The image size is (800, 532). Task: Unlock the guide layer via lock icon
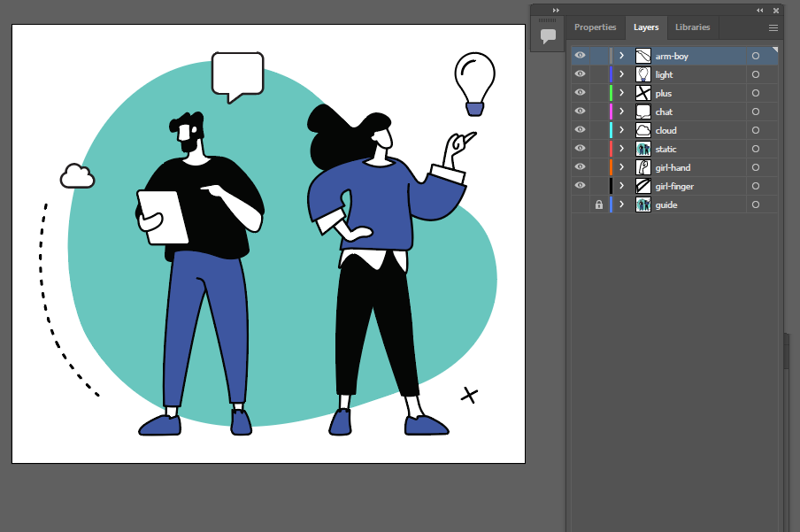click(599, 205)
